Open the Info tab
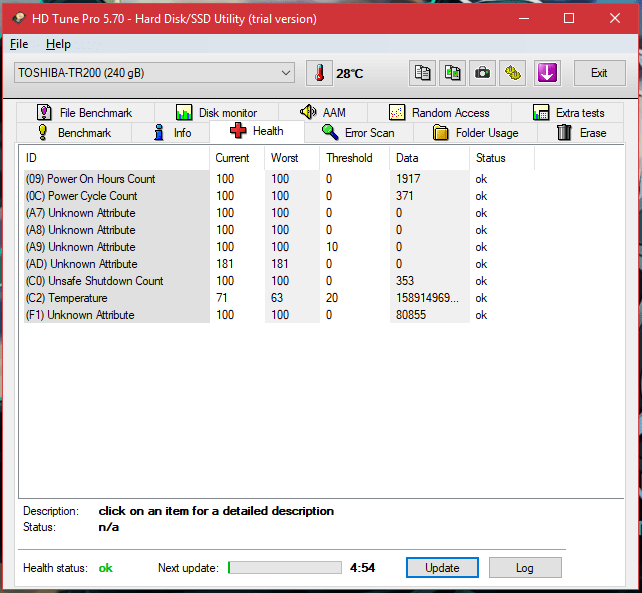The image size is (642, 593). click(171, 133)
